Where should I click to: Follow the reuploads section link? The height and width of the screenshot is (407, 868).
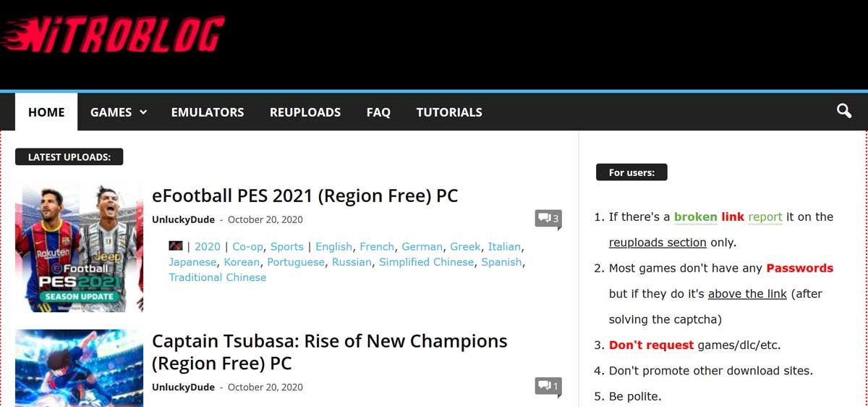(x=658, y=243)
